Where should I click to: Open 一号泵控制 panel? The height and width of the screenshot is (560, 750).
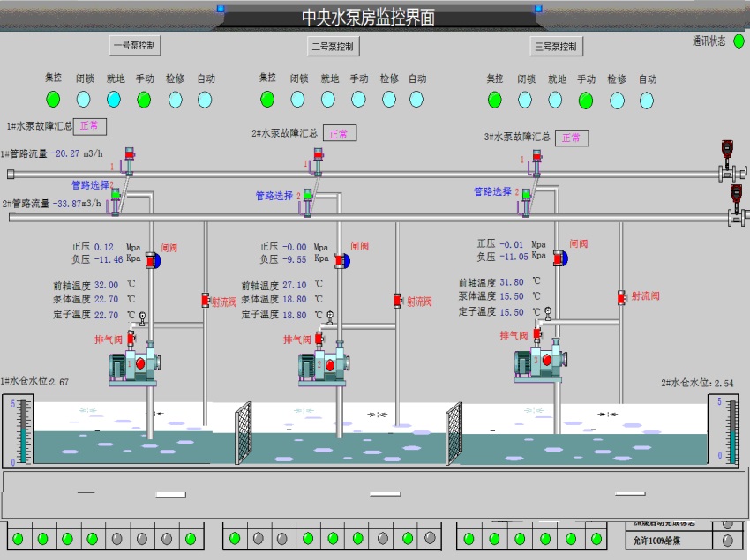136,46
